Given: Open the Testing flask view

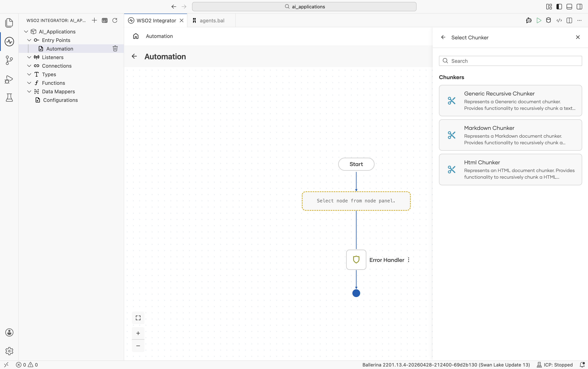Looking at the screenshot, I should point(9,98).
